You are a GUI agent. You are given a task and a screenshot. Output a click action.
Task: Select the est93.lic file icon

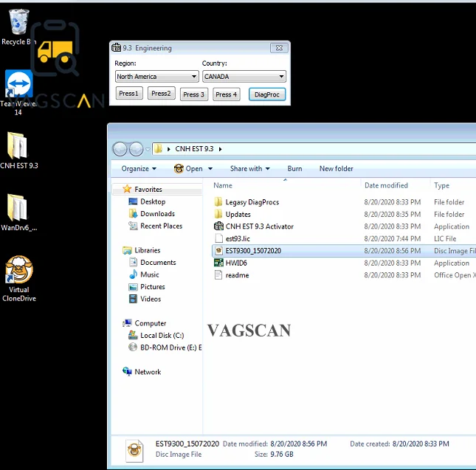(x=218, y=238)
